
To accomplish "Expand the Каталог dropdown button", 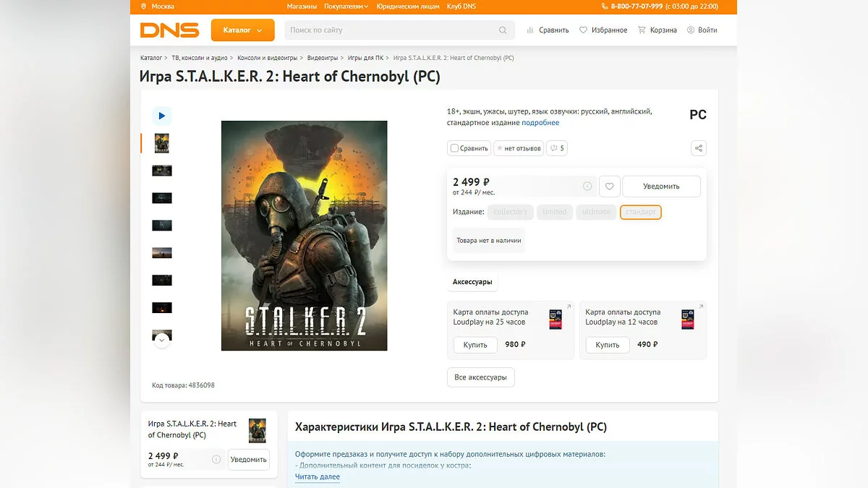I will pos(243,30).
